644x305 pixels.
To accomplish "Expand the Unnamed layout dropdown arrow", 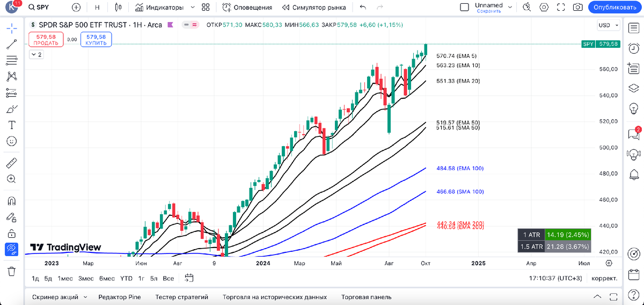I will [x=510, y=8].
